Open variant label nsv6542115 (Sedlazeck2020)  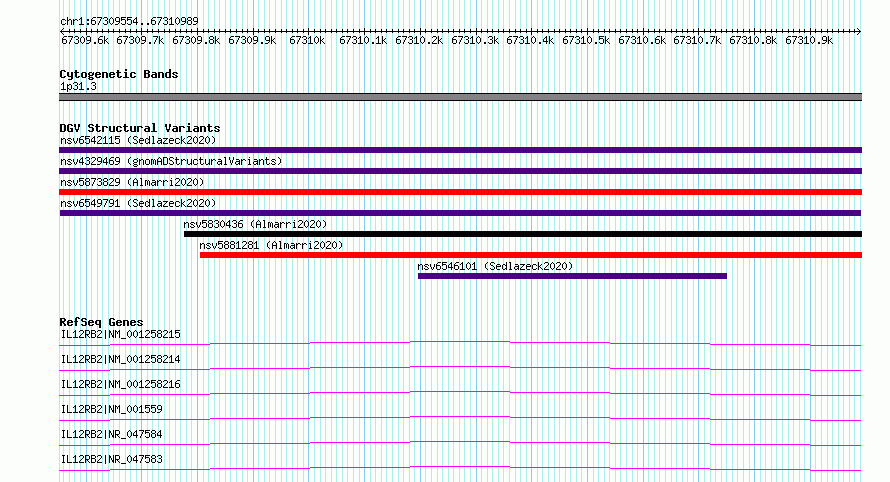(138, 140)
